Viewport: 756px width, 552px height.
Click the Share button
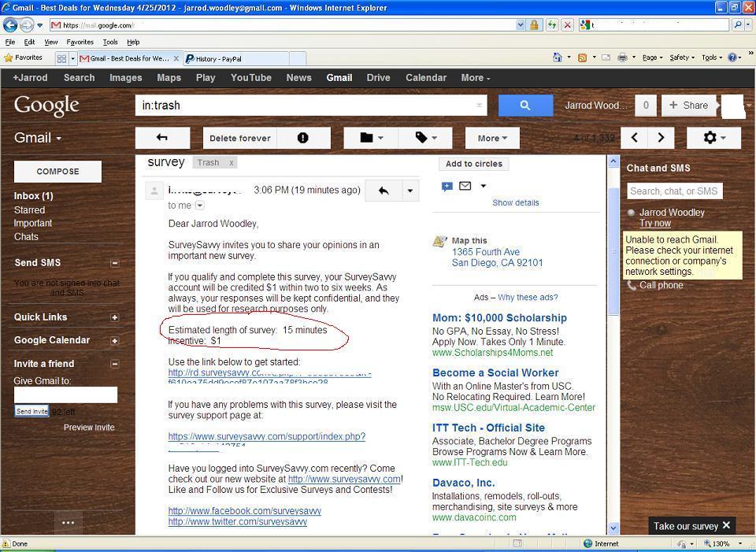[688, 106]
